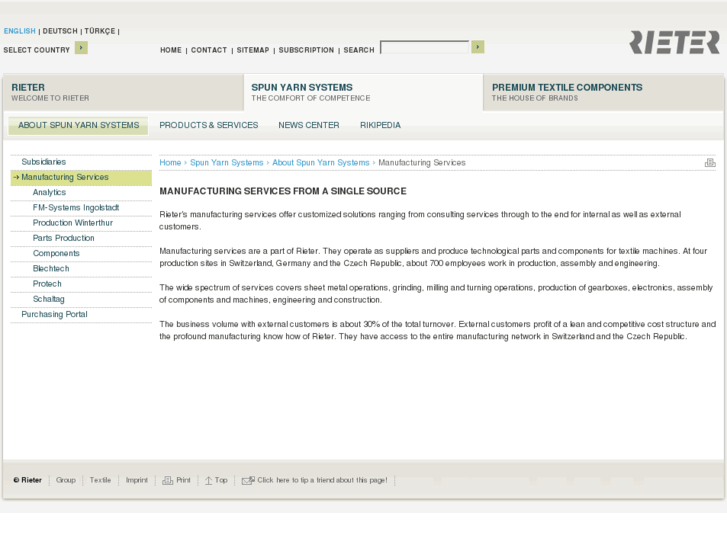Open Production Winterthur in the sidebar

click(x=81, y=223)
